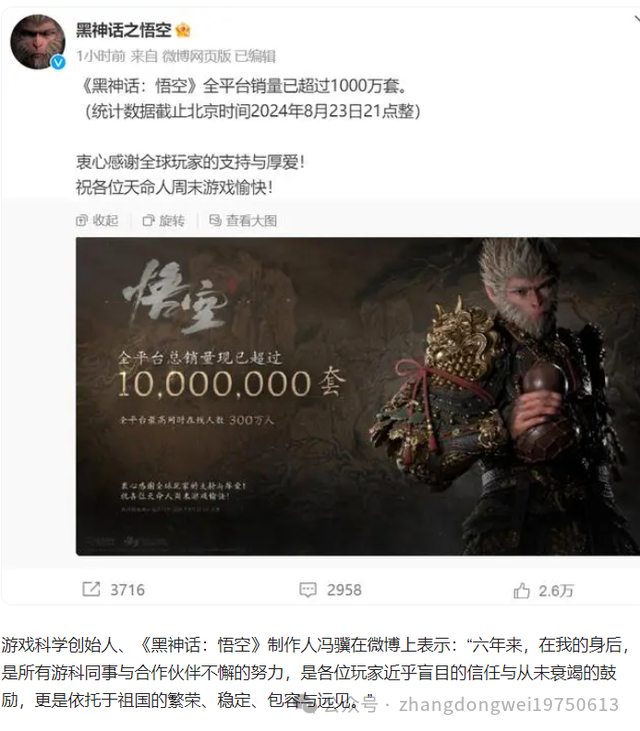640x731 pixels.
Task: Toggle the thumbs-up like icon
Action: [x=522, y=590]
